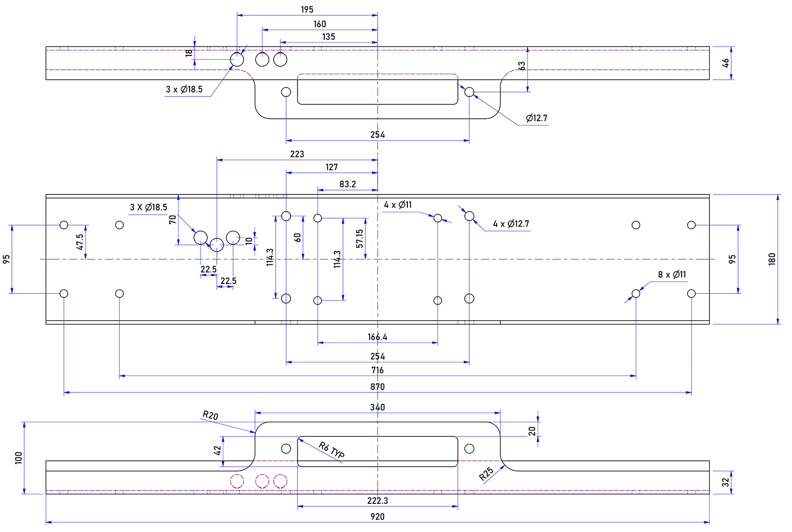Click the 716 dimension value
The width and height of the screenshot is (792, 532).
377,370
